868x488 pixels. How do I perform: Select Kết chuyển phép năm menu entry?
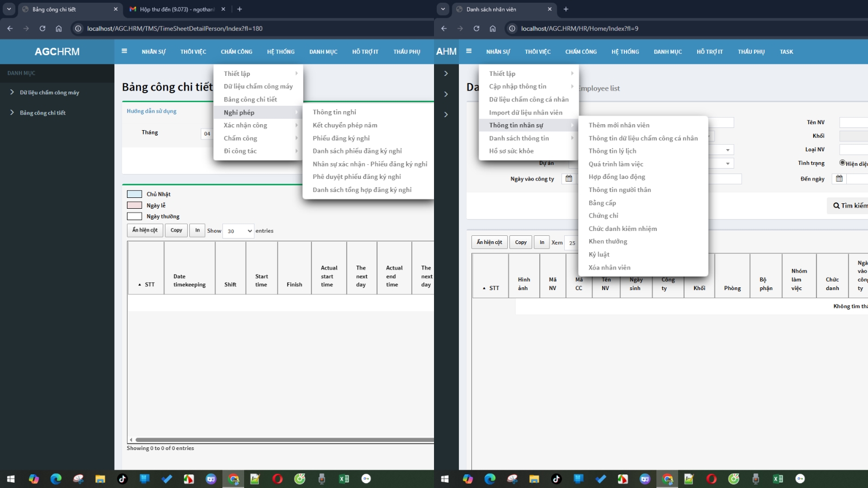pos(345,125)
